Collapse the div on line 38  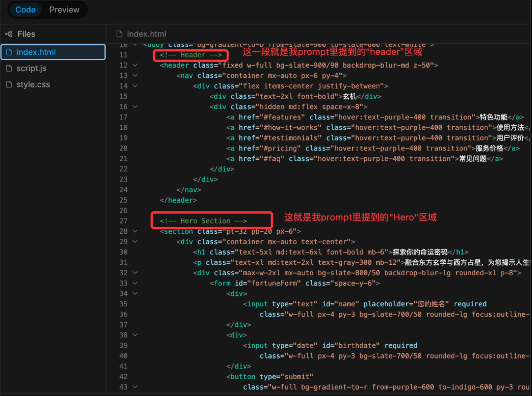click(x=135, y=335)
